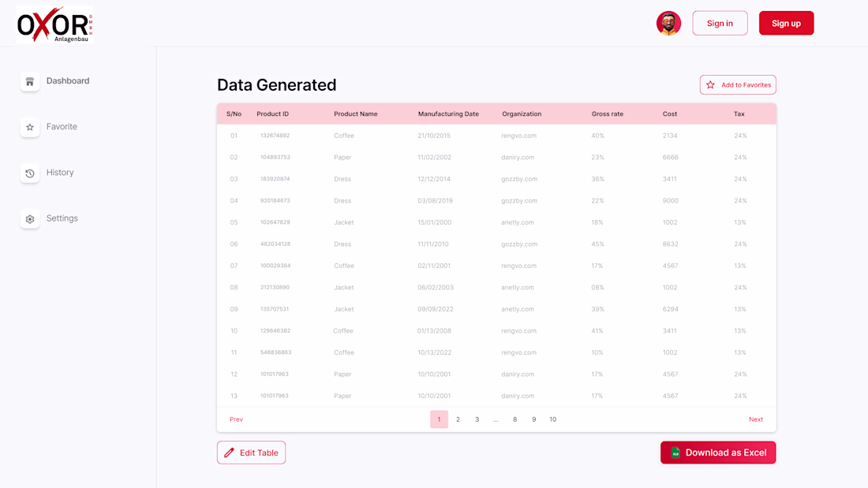Screen dimensions: 868x488
Task: Go to the Prev page
Action: pos(237,419)
